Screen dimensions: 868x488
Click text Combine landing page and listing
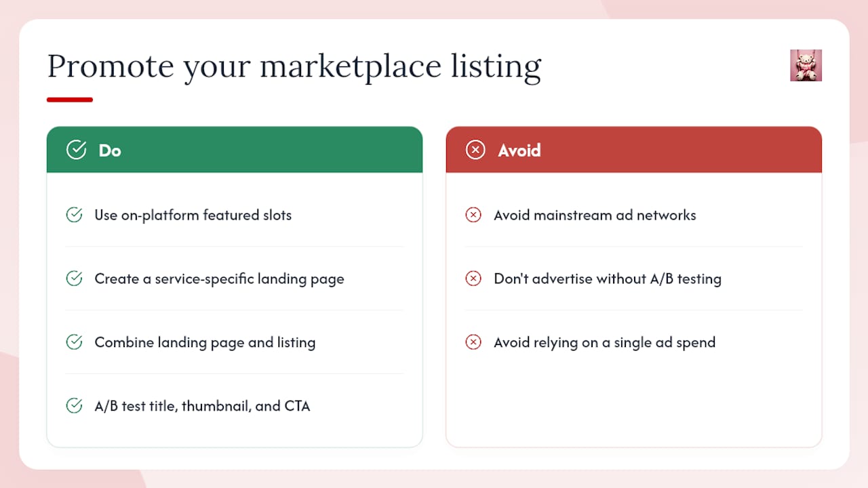point(205,343)
